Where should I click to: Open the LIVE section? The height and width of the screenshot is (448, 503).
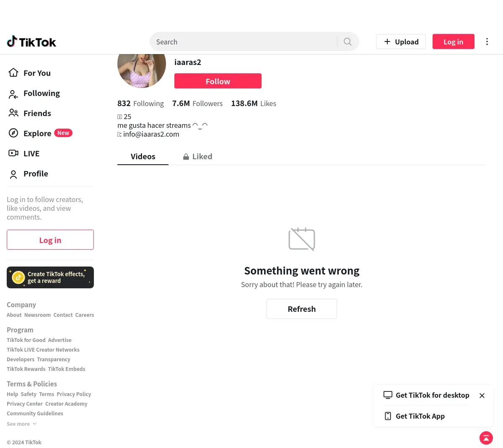tap(31, 153)
